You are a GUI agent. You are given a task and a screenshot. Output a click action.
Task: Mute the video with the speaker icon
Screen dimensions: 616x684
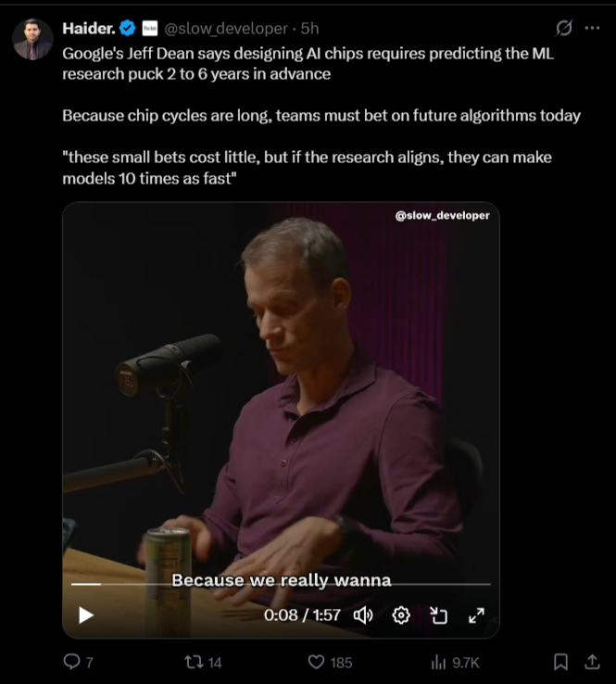pyautogui.click(x=363, y=615)
